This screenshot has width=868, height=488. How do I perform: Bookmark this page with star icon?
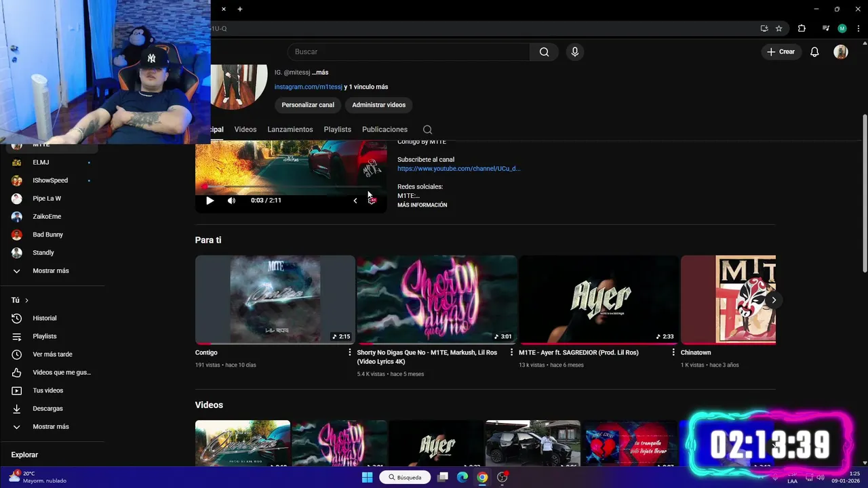779,28
